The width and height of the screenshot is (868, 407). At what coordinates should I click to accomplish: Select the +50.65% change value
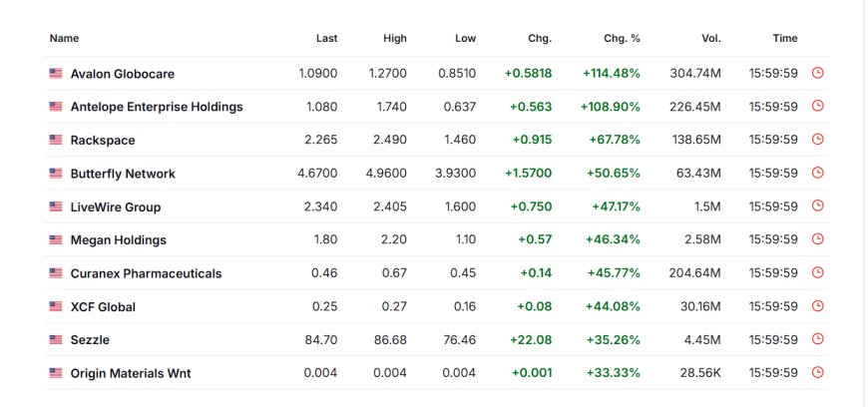pyautogui.click(x=614, y=174)
